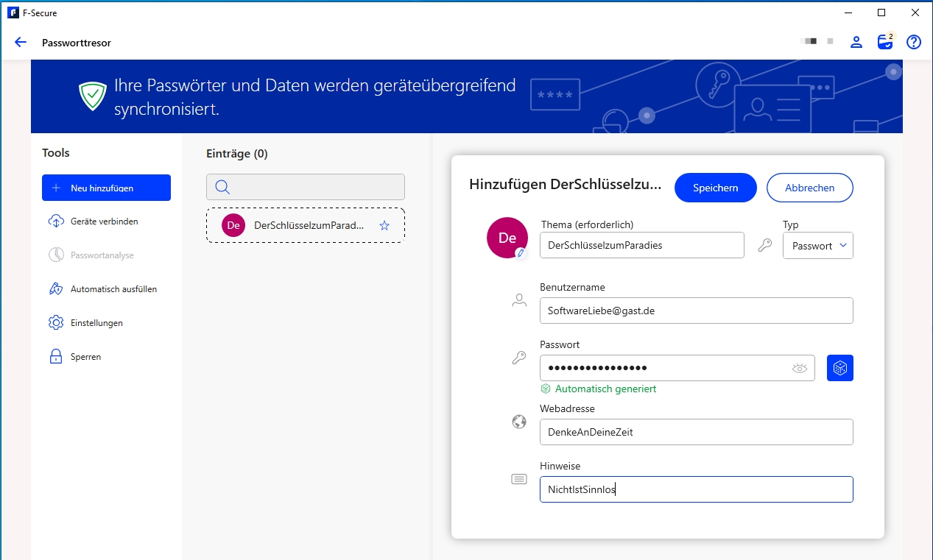Expand the Typ Passwort dropdown
This screenshot has width=933, height=560.
click(x=817, y=246)
